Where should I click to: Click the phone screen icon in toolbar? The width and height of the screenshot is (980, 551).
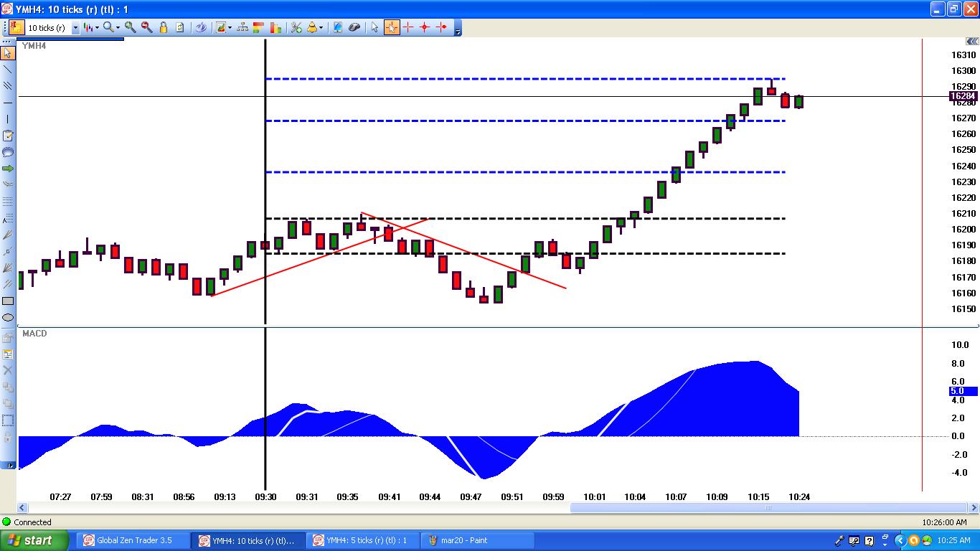click(338, 27)
